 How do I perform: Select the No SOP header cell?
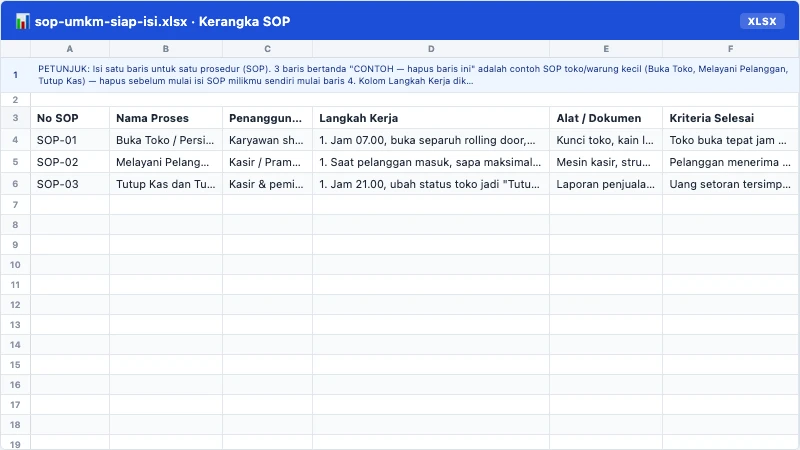pyautogui.click(x=70, y=118)
